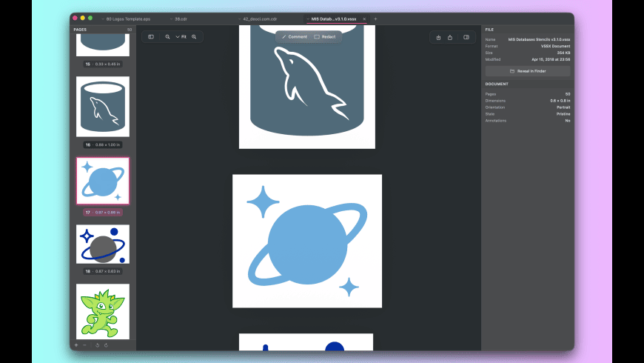Switch to the 42_deoci.com.cdr tab
Screen dimensions: 644x363
pos(260,19)
